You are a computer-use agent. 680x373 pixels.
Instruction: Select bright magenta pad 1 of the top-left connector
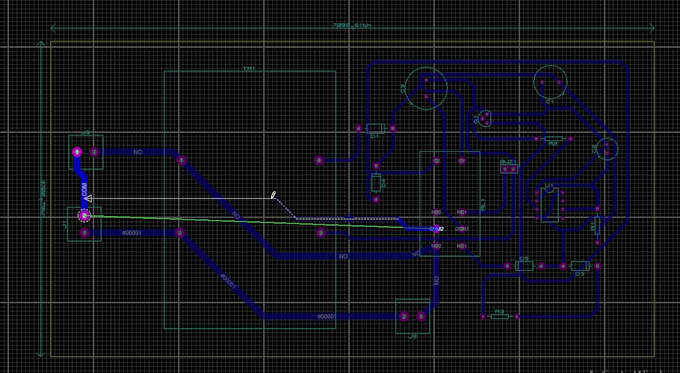(77, 152)
